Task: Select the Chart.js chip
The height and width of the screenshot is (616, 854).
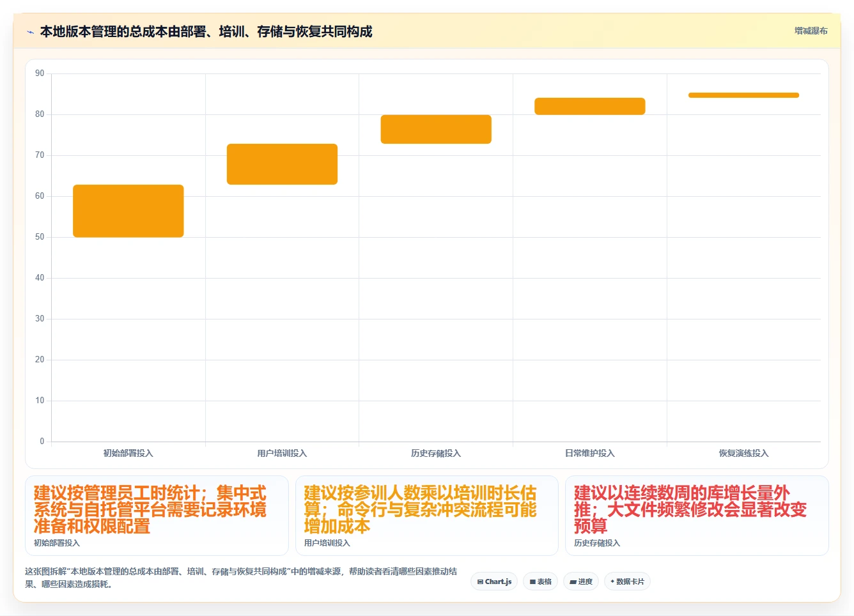Action: (x=494, y=581)
